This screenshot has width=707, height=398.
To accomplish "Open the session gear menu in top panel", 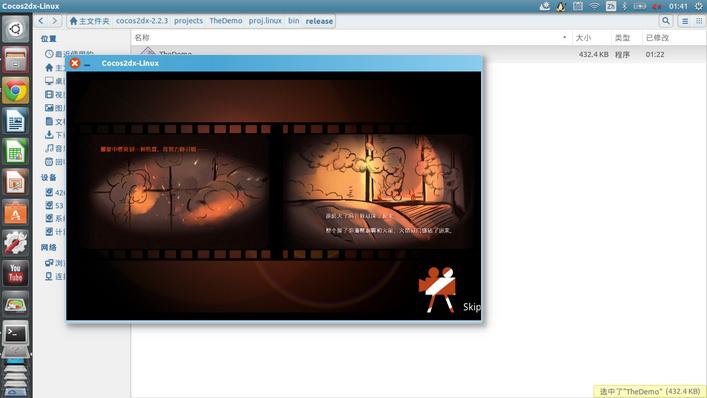I will 698,6.
